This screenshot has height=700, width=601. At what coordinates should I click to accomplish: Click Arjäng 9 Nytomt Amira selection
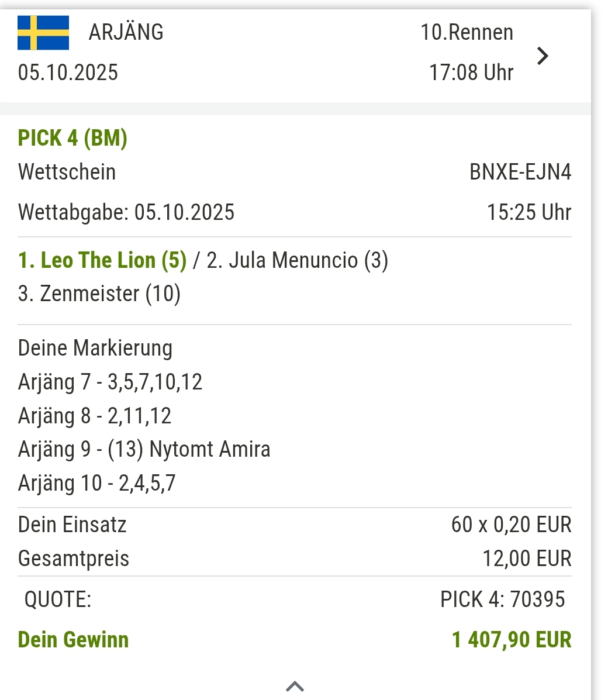144,449
